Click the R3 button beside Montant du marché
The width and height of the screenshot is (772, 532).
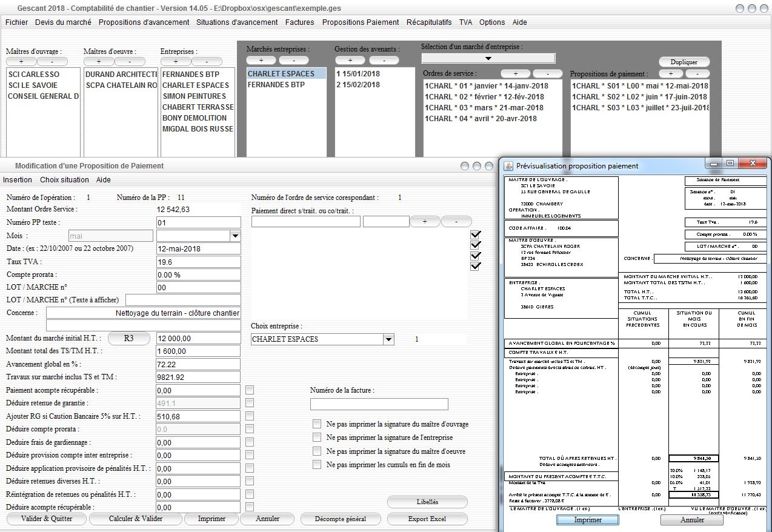point(128,338)
